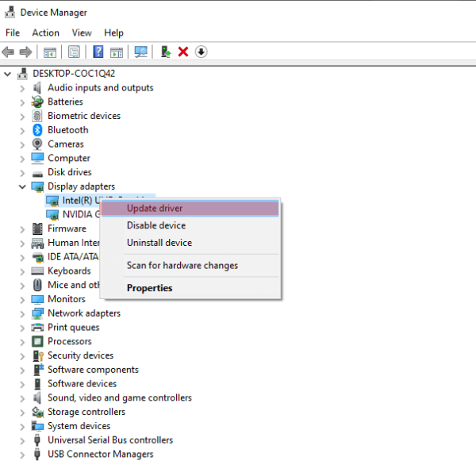Click the Biometric devices fingerprint icon
This screenshot has height=476, width=476.
pos(37,116)
